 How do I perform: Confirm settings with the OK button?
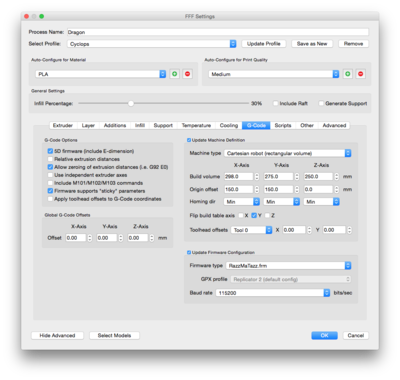(324, 335)
